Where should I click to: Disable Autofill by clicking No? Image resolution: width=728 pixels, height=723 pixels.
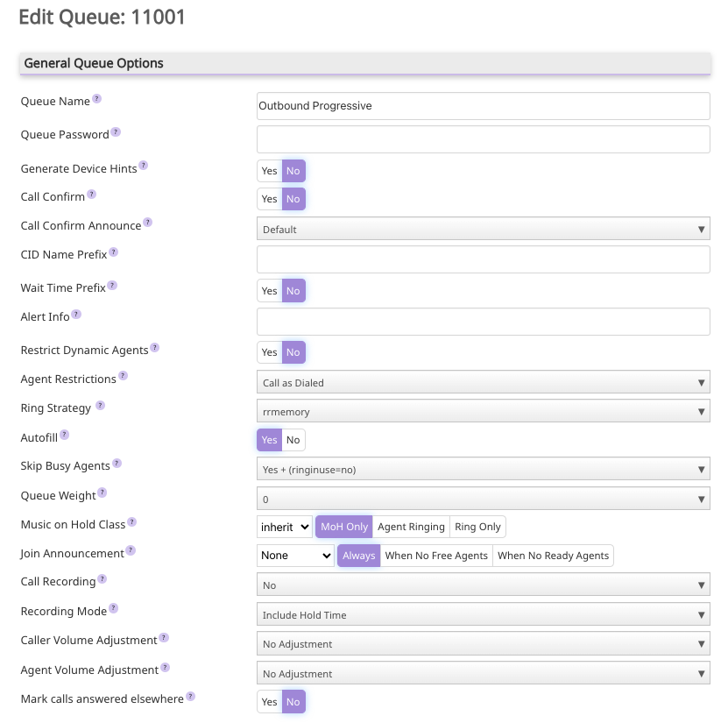pyautogui.click(x=293, y=439)
